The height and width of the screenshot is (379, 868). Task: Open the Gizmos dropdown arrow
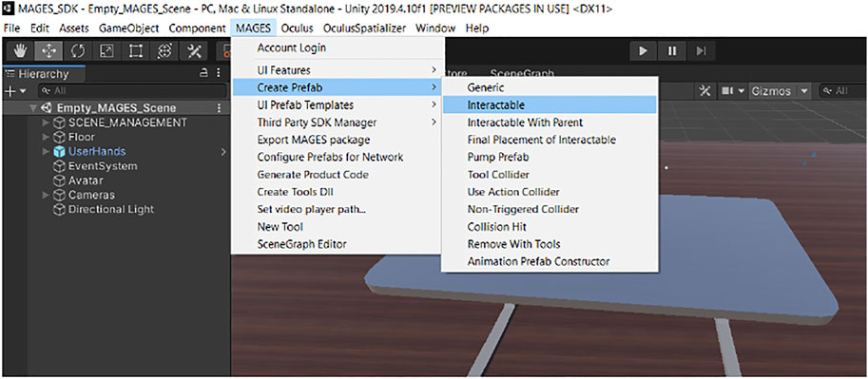pos(803,91)
